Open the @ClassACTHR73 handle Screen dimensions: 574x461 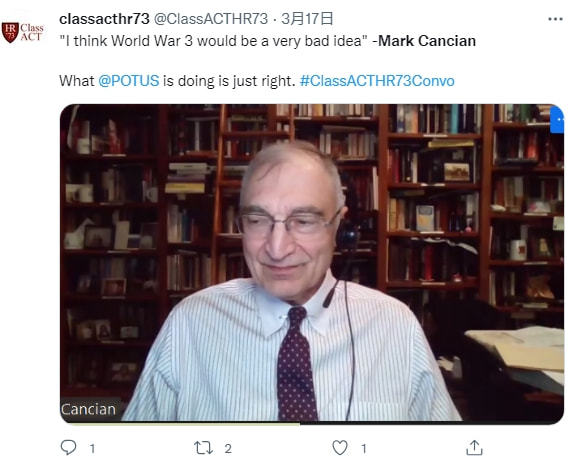tap(211, 19)
